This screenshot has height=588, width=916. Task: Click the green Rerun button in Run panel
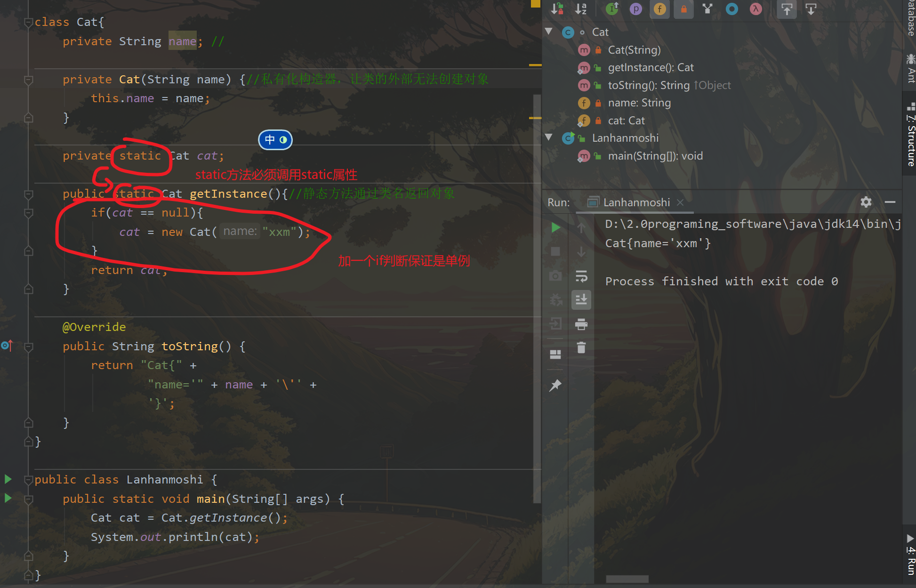click(x=555, y=228)
